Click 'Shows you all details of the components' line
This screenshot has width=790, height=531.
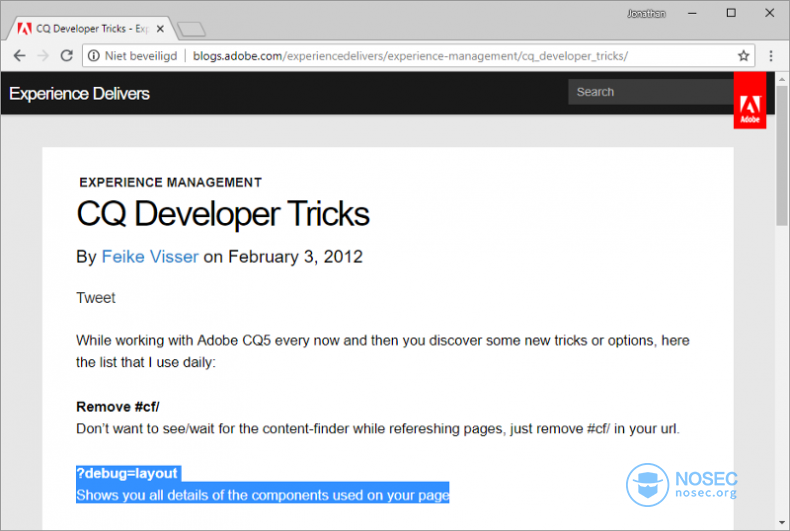(x=262, y=495)
